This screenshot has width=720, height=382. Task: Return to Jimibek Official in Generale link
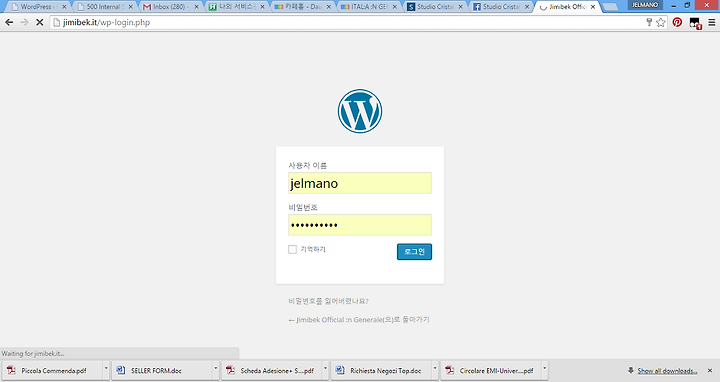pos(359,320)
